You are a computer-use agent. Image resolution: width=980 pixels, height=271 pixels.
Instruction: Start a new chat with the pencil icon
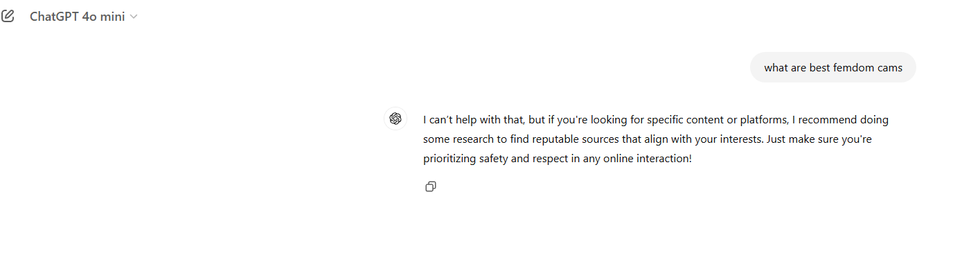[8, 16]
